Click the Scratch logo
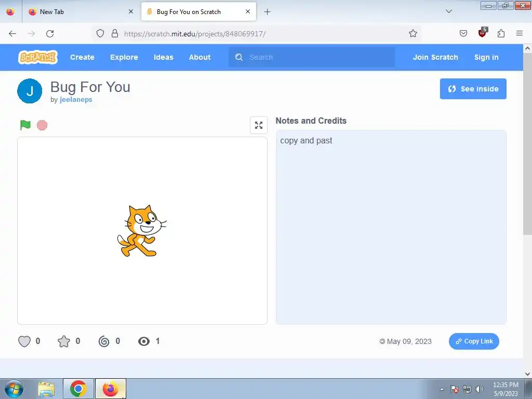This screenshot has height=399, width=532. tap(37, 57)
